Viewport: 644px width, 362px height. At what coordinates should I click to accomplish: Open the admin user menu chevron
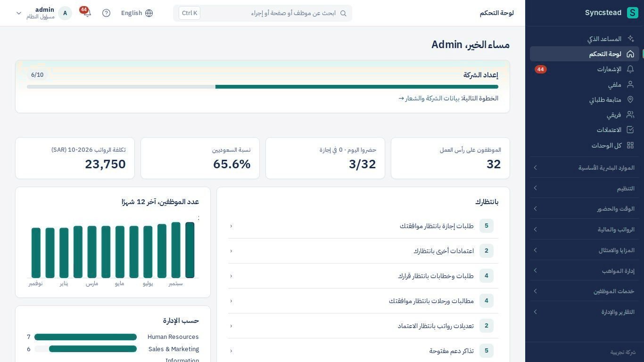pos(19,13)
